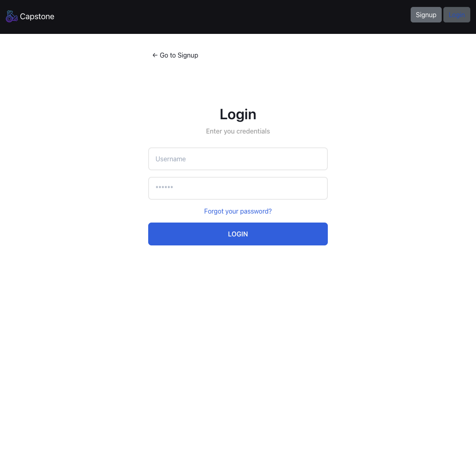
Task: Click the Enter you credentials subtitle
Action: coord(238,131)
